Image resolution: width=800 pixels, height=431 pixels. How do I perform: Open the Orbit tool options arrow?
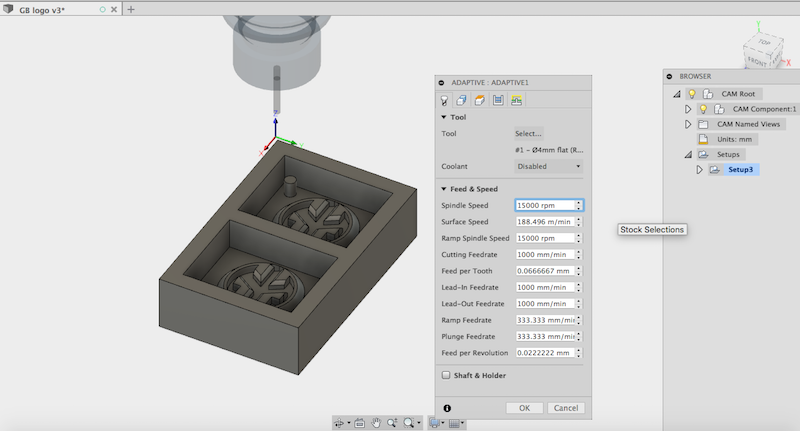[348, 423]
